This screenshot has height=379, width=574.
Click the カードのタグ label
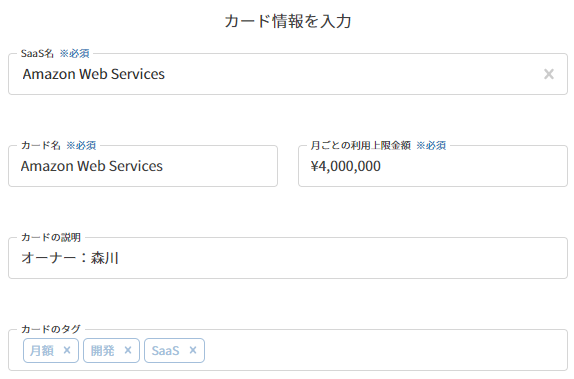[51, 329]
